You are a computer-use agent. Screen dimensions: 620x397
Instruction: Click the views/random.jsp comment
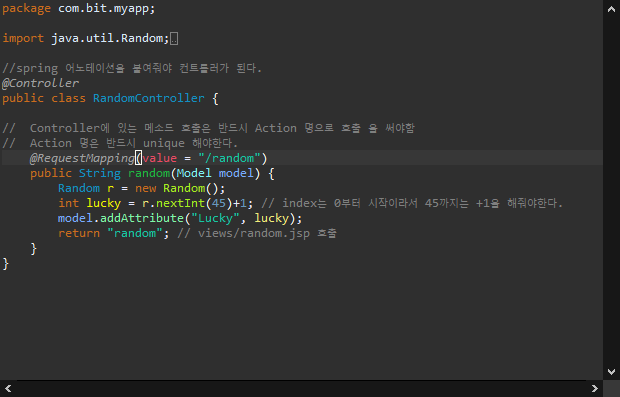pos(257,233)
